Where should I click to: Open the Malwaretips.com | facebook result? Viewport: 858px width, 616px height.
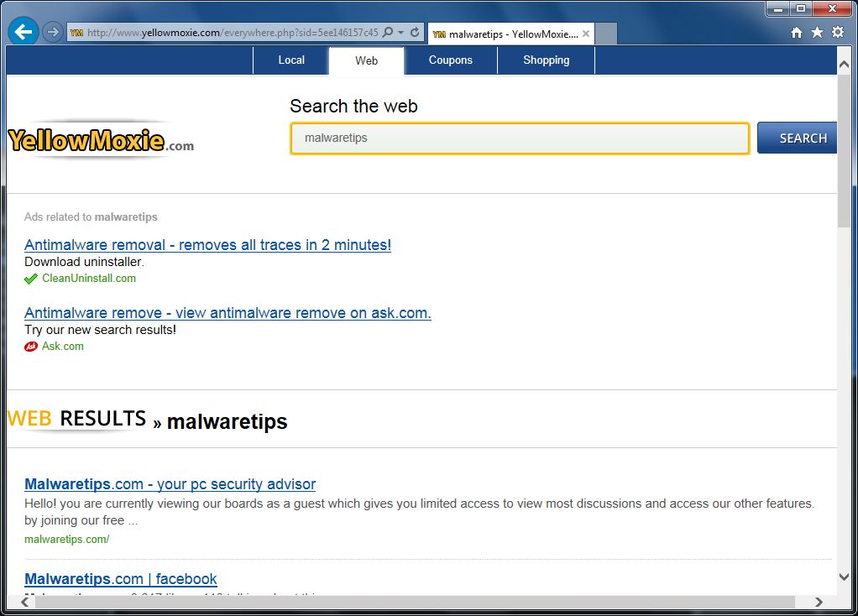121,579
